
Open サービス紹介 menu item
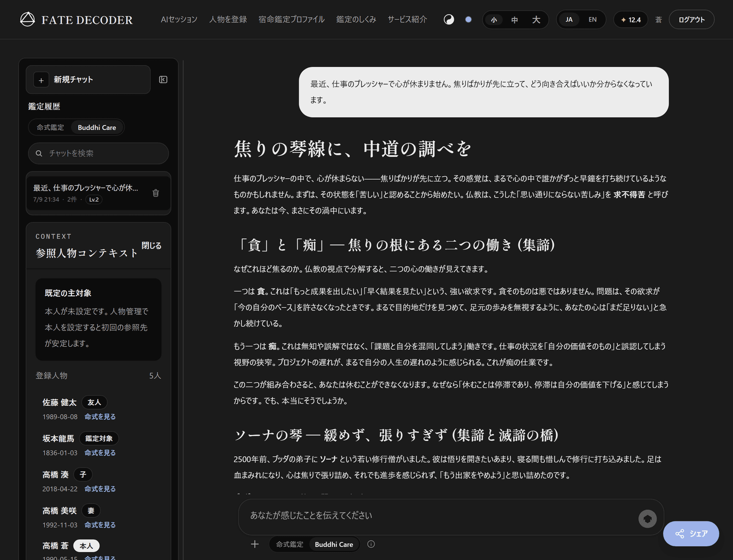(x=407, y=19)
